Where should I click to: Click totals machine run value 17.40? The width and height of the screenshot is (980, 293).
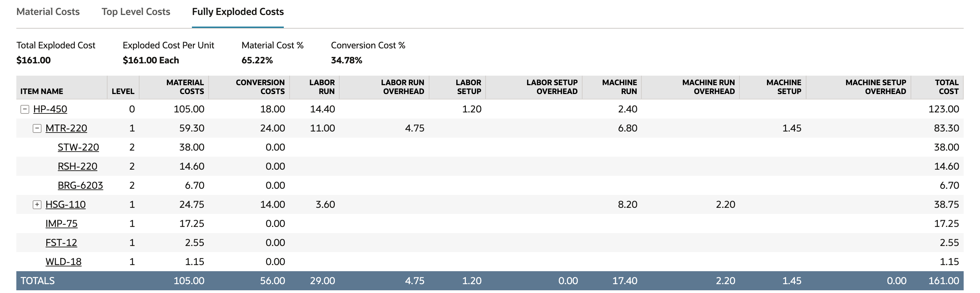625,281
